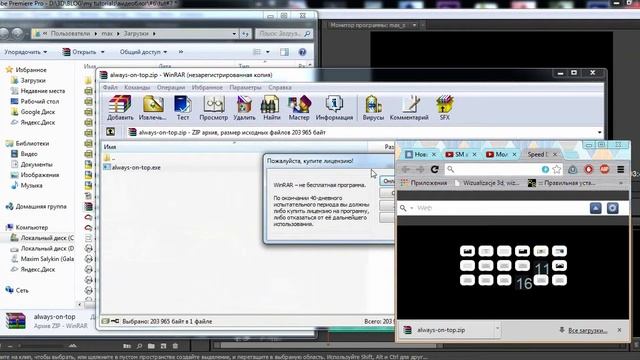Image resolution: width=640 pixels, height=360 pixels.
Task: Open the Общий доступ dropdown in Explorer
Action: point(143,52)
